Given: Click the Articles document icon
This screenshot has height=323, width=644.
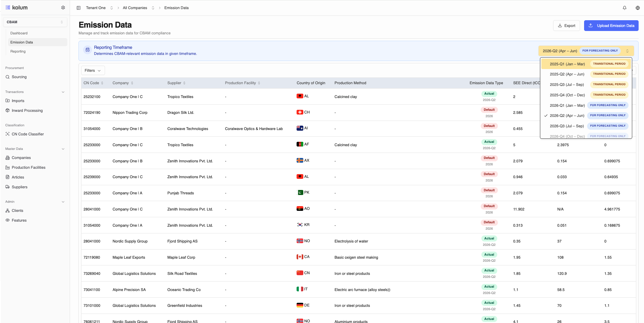Looking at the screenshot, I should pos(7,177).
